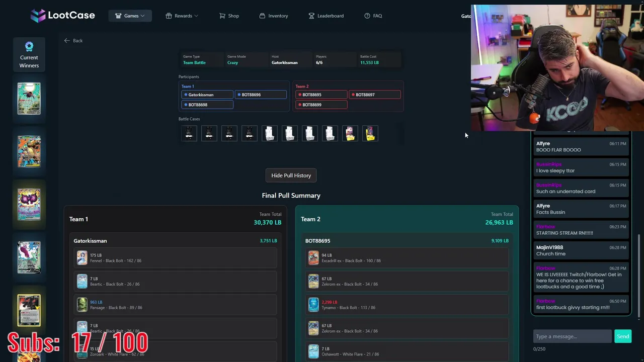Open the yellow-bordered dark card in Current Winners
This screenshot has height=362, width=644.
[29, 310]
